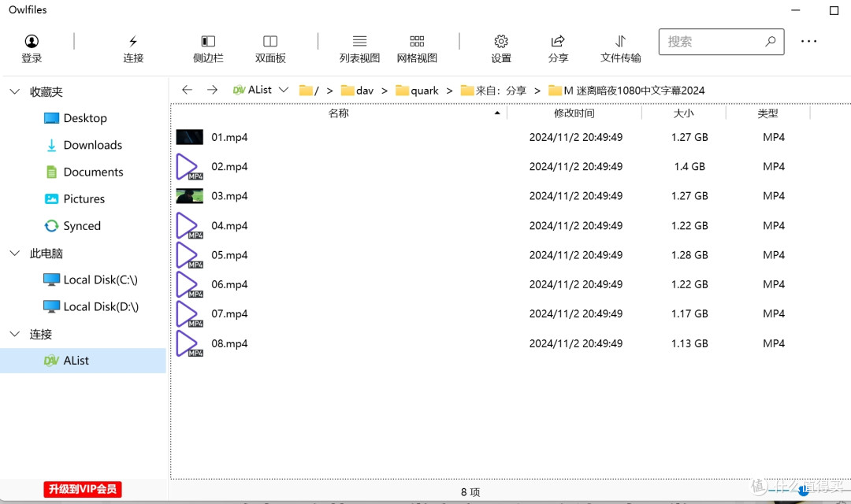851x504 pixels.
Task: Collapse the 收藏夹 favorites section
Action: pyautogui.click(x=14, y=91)
